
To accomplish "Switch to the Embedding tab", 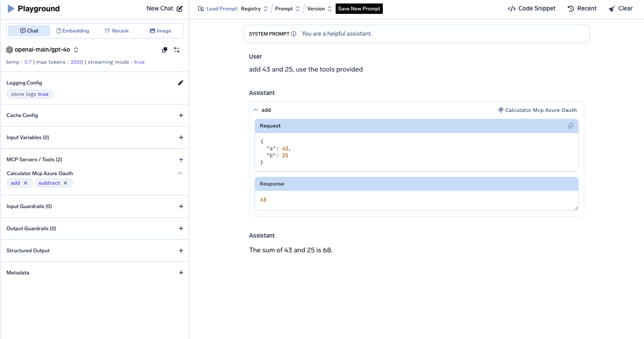I will (73, 31).
